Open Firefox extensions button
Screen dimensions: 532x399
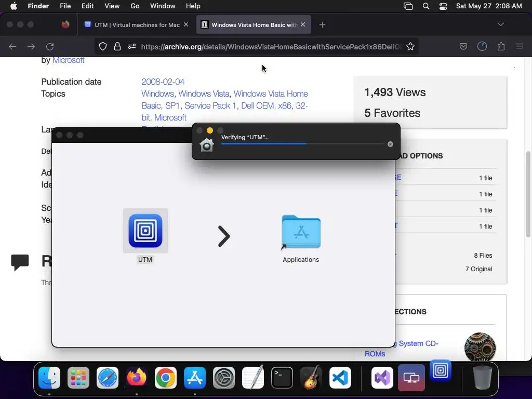pos(501,46)
